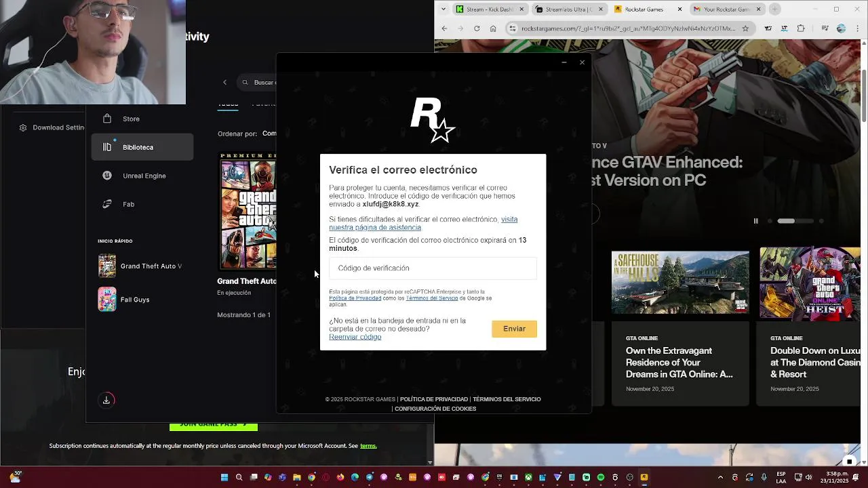Open a new browser tab

(775, 9)
